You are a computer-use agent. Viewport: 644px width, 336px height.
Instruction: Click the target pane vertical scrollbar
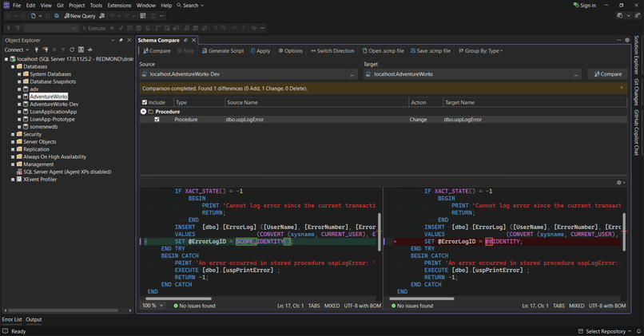point(624,231)
